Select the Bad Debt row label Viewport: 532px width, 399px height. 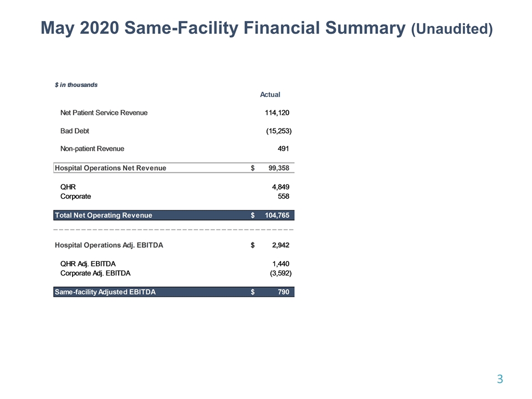point(74,131)
